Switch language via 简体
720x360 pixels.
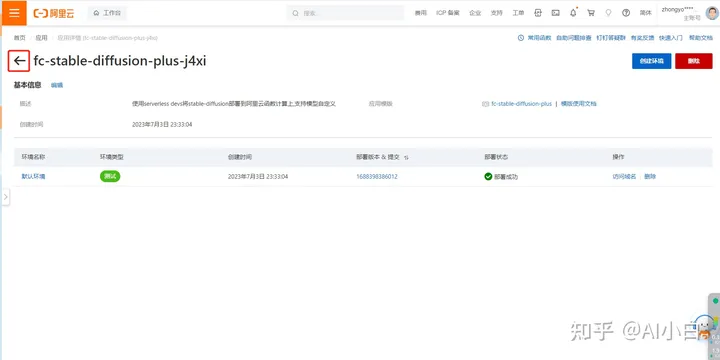click(646, 13)
